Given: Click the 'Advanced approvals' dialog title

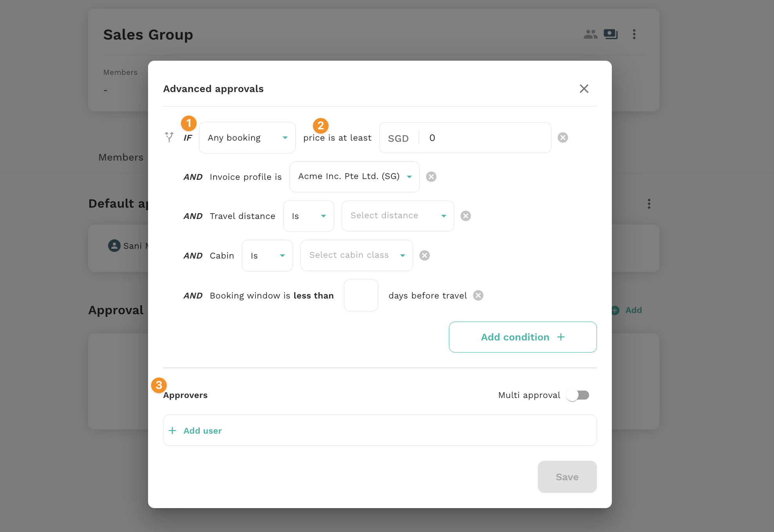Looking at the screenshot, I should (x=213, y=89).
